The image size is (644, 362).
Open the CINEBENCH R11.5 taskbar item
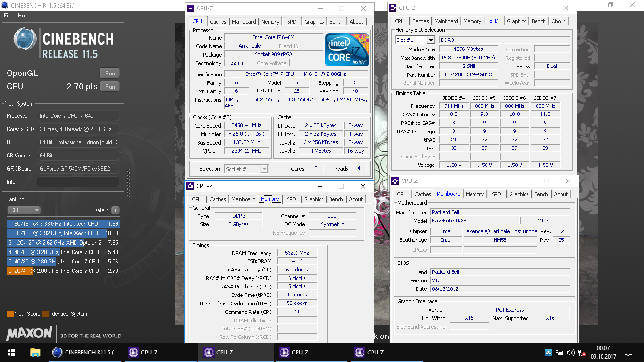tap(85, 352)
